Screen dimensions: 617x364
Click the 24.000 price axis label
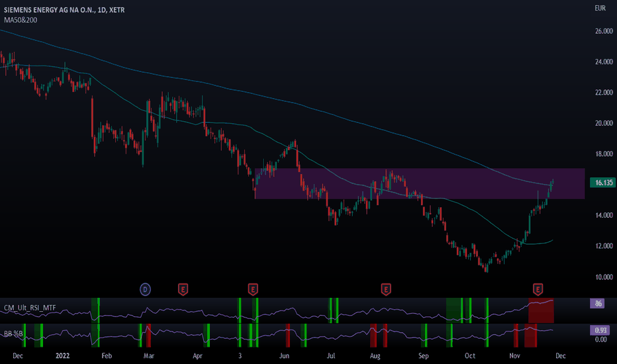[604, 62]
